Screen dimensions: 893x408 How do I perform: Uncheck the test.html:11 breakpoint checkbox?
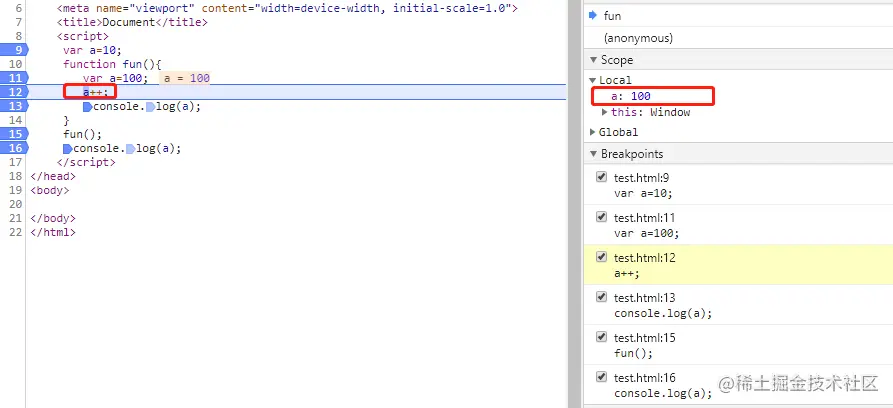(x=601, y=217)
